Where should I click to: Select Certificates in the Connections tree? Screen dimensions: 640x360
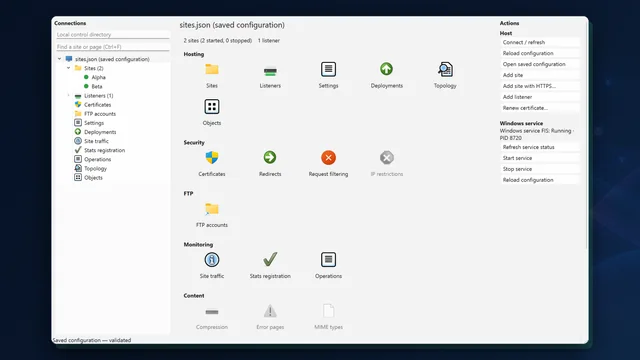(x=98, y=104)
